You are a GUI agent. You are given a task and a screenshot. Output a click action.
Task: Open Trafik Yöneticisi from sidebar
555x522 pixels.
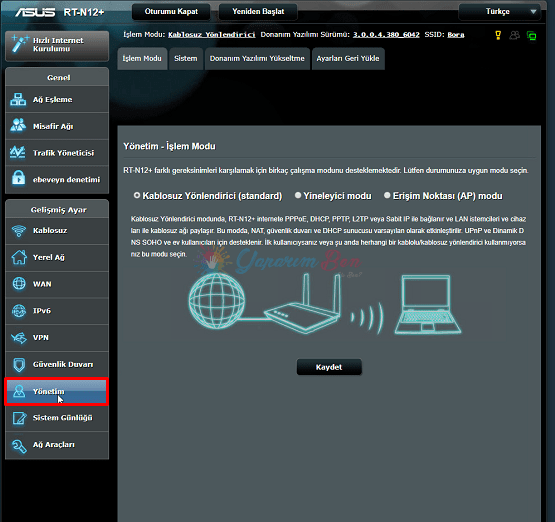point(57,153)
